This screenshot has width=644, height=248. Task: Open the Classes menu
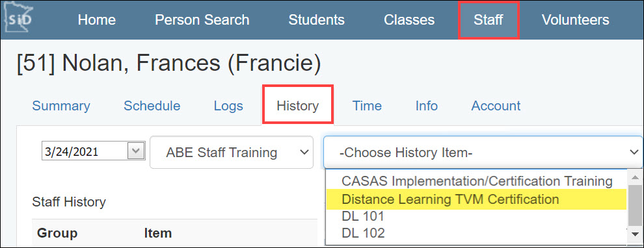coord(409,19)
